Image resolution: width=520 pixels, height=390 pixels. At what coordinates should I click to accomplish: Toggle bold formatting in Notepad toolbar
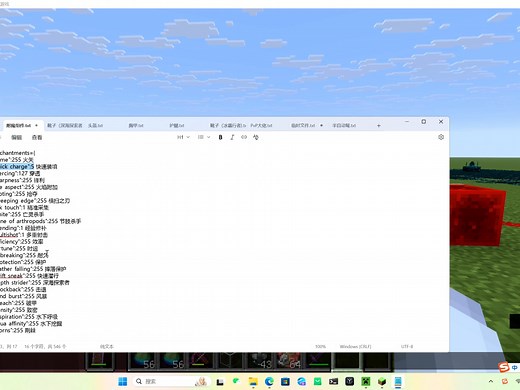pyautogui.click(x=220, y=137)
